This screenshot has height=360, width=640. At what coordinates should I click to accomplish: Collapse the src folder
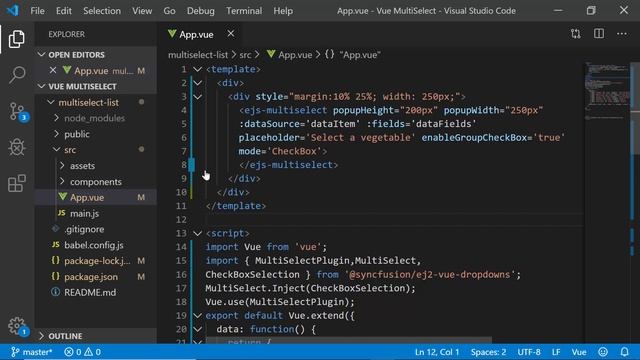(56, 150)
